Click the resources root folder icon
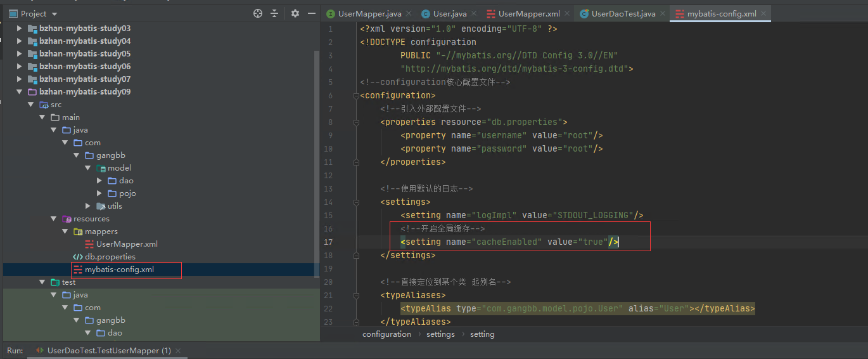The height and width of the screenshot is (359, 868). pyautogui.click(x=67, y=219)
